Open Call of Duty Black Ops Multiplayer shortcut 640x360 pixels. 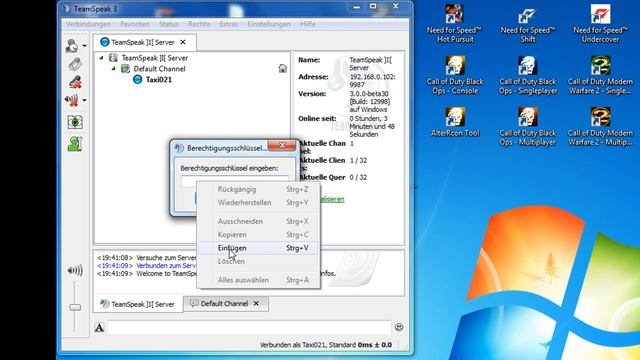tap(527, 127)
